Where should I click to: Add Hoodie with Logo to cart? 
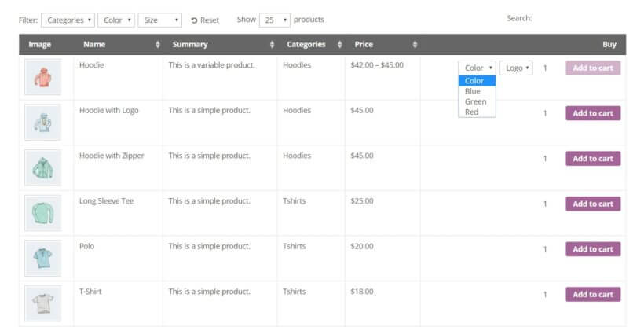click(x=593, y=113)
